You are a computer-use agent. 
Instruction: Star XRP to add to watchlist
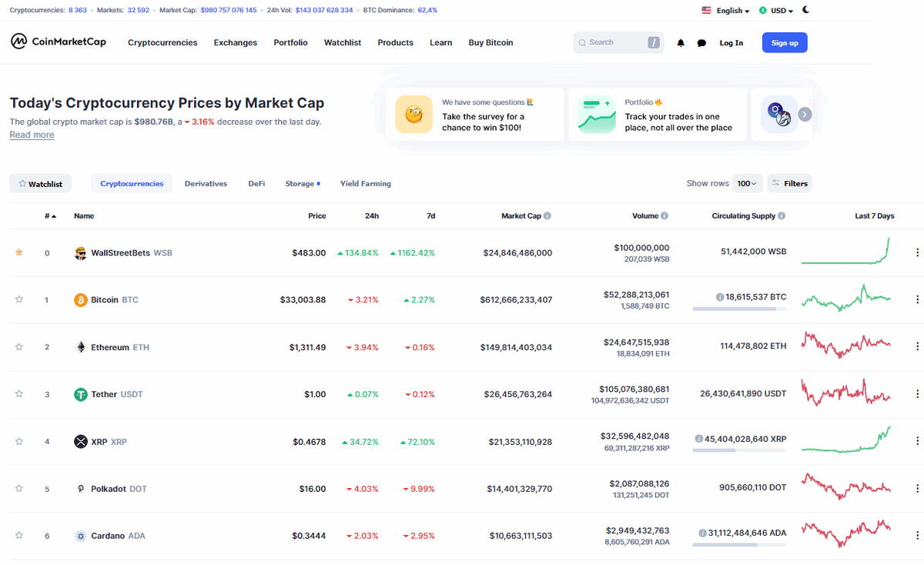click(x=19, y=441)
